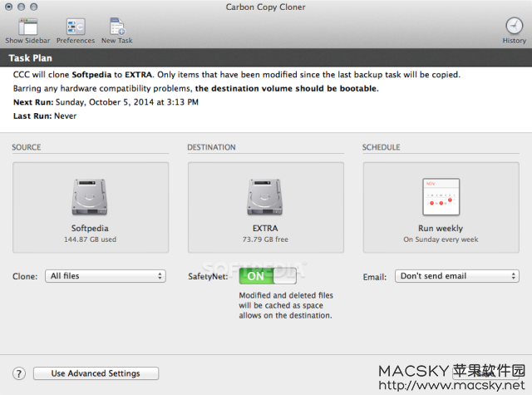Image resolution: width=532 pixels, height=395 pixels.
Task: Open the History clock icon
Action: pos(514,26)
